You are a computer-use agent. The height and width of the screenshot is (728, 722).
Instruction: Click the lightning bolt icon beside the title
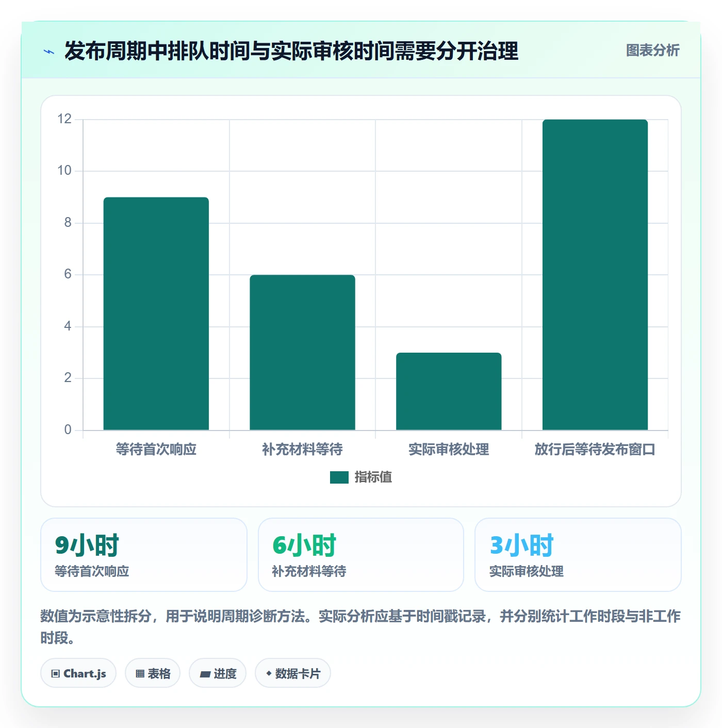pos(49,52)
